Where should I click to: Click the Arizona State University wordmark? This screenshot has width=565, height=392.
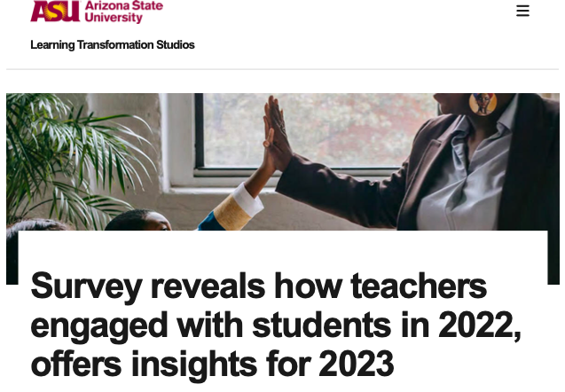coord(123,12)
